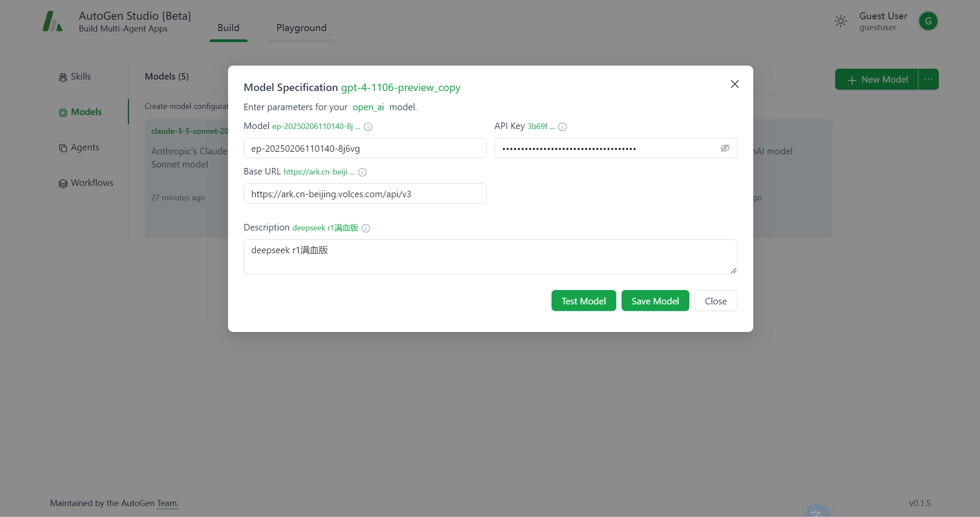Image resolution: width=980 pixels, height=517 pixels.
Task: Click the '27 minutes ago' timestamp
Action: [178, 198]
